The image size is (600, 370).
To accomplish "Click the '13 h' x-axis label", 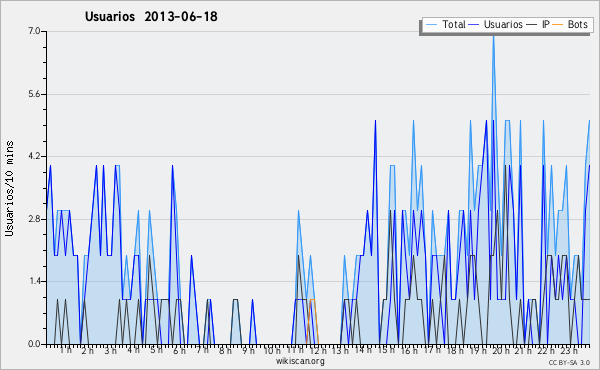I will pos(340,350).
